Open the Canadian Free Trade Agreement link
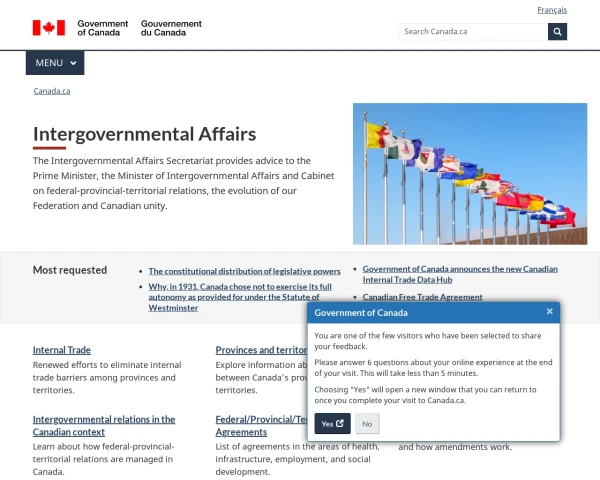Viewport: 600px width, 480px height. pyautogui.click(x=422, y=297)
